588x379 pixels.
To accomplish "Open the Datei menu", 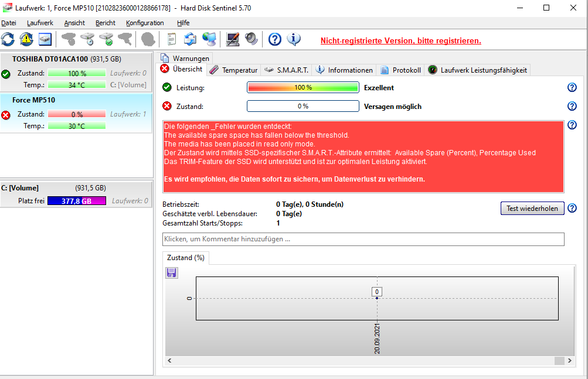I will tap(9, 23).
